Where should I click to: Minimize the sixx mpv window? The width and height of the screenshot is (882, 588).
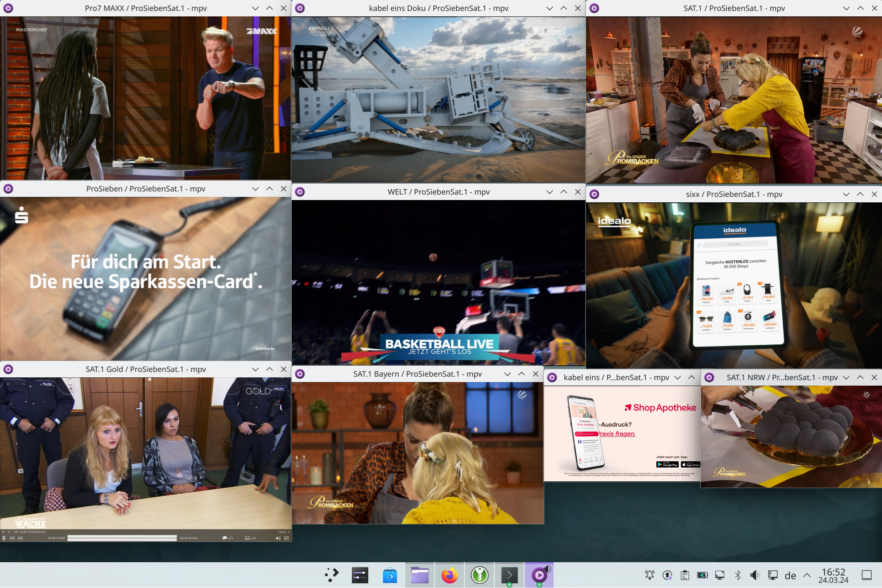846,194
